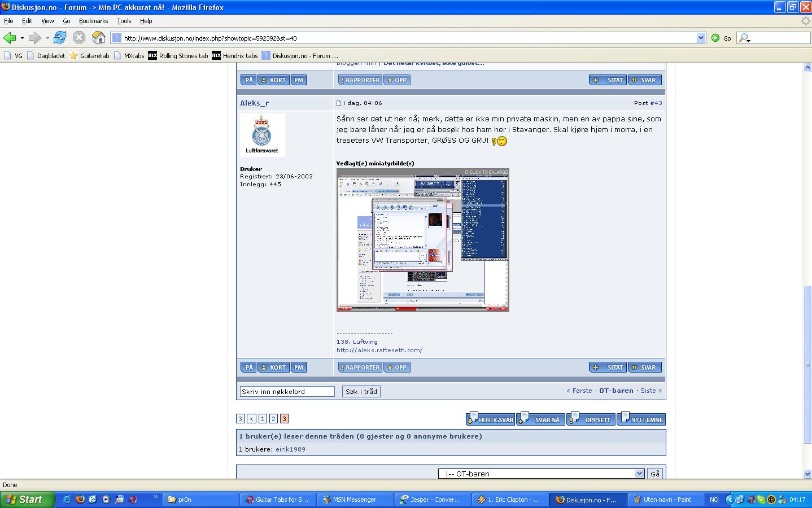Open the Dagbladet bookmark
This screenshot has width=812, height=508.
(46, 56)
